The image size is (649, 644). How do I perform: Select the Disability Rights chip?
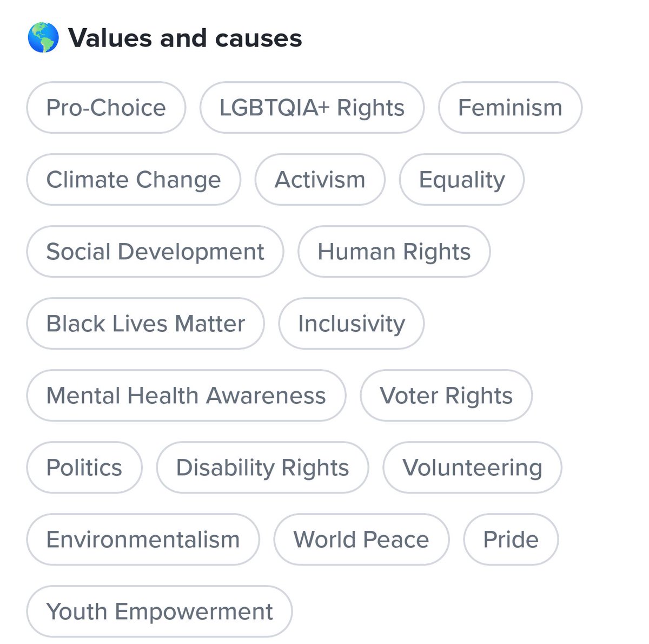(x=263, y=467)
